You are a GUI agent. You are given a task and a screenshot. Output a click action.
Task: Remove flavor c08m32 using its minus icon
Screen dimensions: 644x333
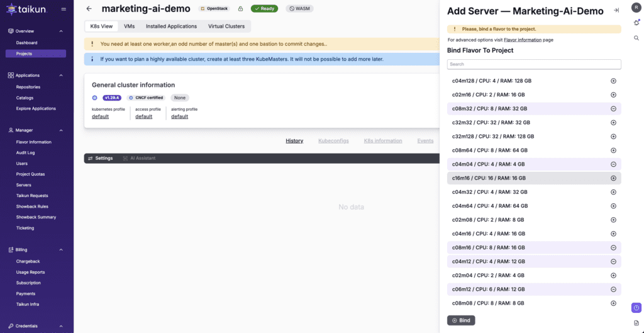tap(613, 108)
